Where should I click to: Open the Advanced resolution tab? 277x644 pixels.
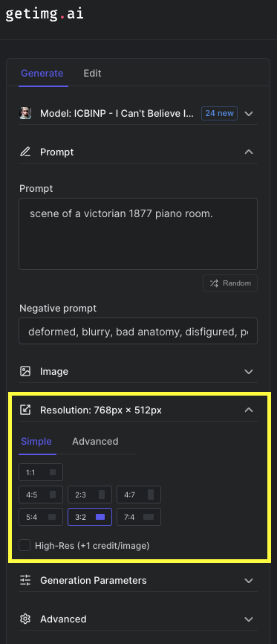coord(95,442)
